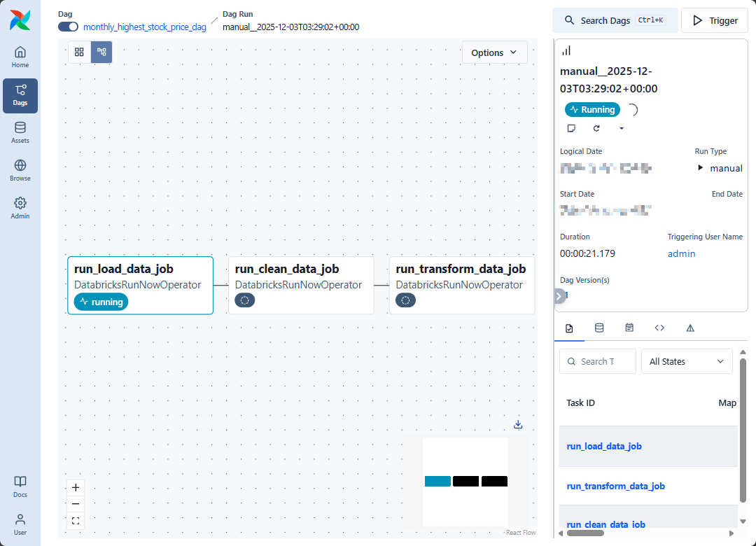Open monthly_highest_stock_price_dag link
Screen dimensions: 756x546
(145, 27)
